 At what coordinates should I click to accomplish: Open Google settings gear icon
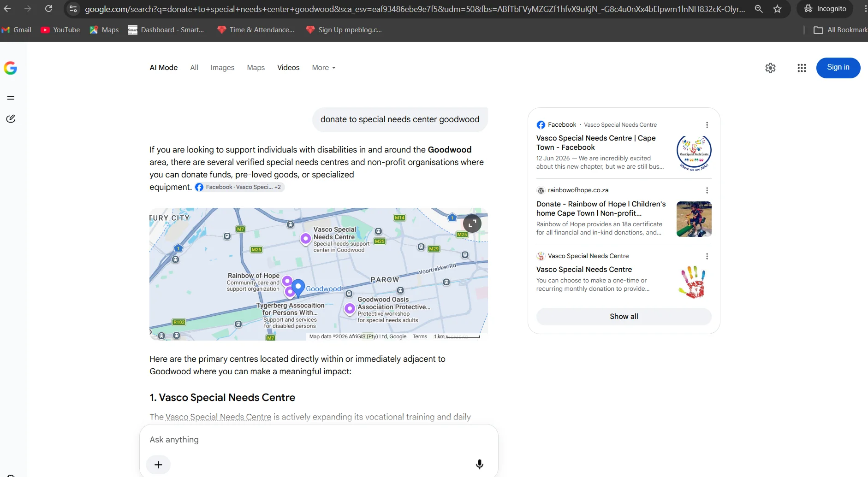point(770,68)
